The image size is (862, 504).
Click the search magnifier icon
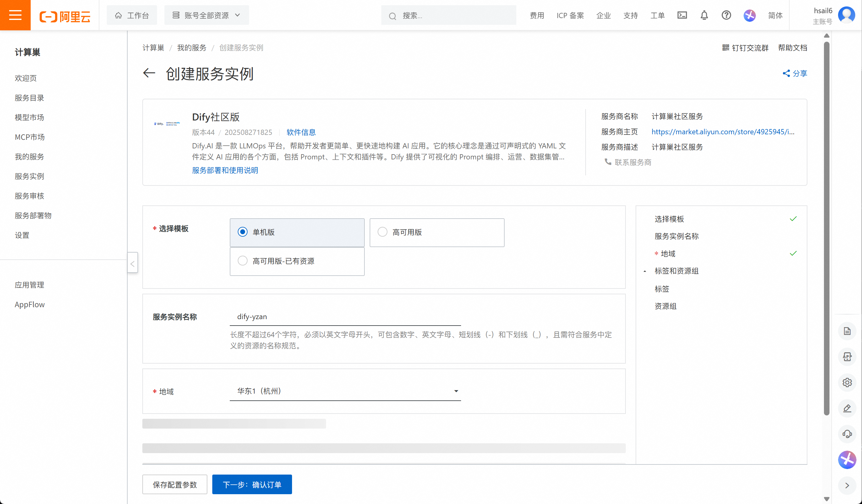click(392, 16)
